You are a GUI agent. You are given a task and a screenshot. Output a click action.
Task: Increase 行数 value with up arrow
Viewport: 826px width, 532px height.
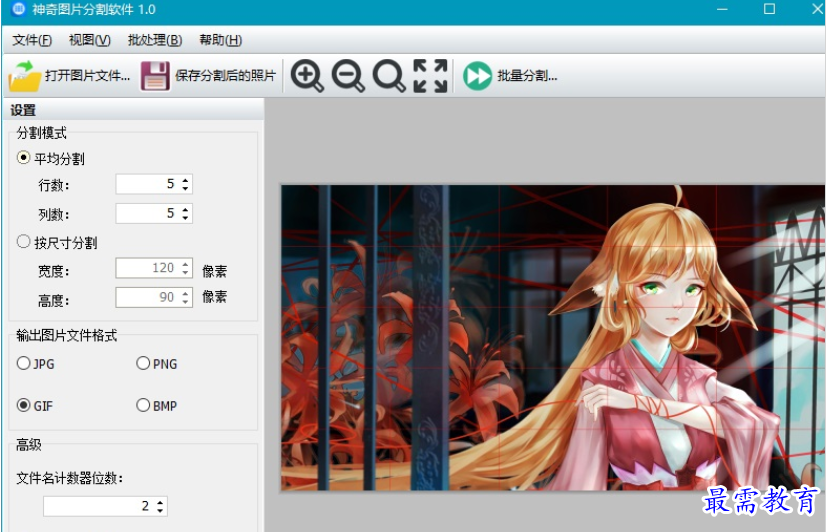click(185, 180)
